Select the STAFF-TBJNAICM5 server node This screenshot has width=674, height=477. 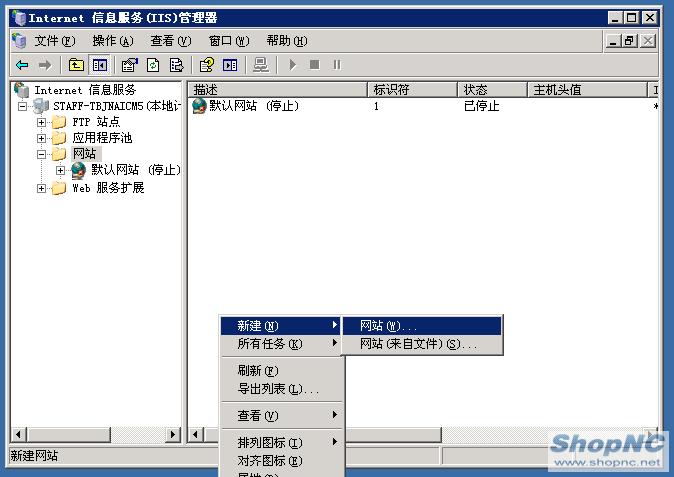pyautogui.click(x=116, y=106)
